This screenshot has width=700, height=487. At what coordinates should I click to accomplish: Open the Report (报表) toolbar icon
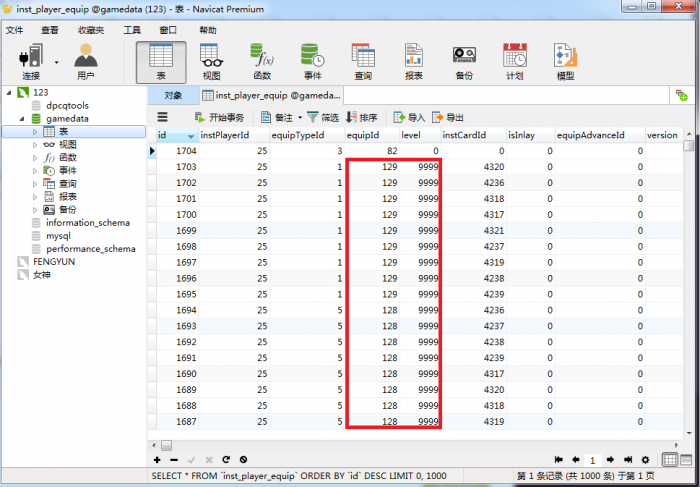point(413,62)
